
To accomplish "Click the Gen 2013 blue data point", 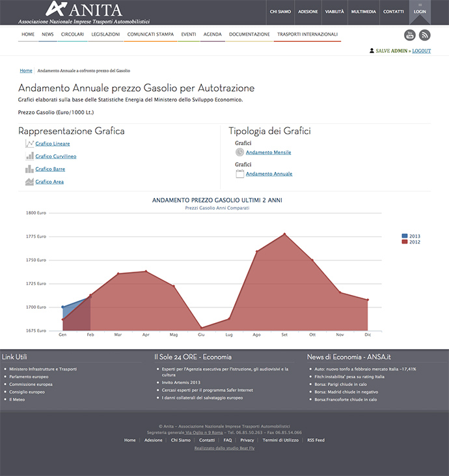I will click(63, 307).
